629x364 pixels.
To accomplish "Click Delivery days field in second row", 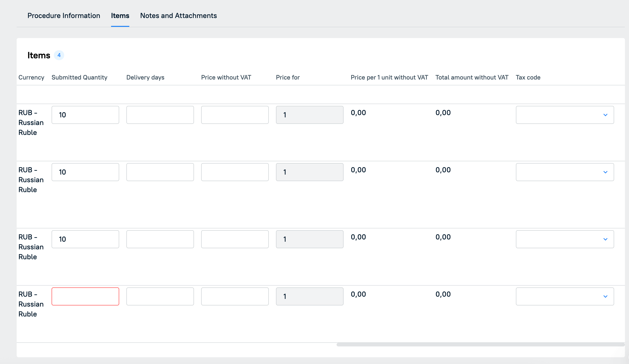I will pos(160,172).
